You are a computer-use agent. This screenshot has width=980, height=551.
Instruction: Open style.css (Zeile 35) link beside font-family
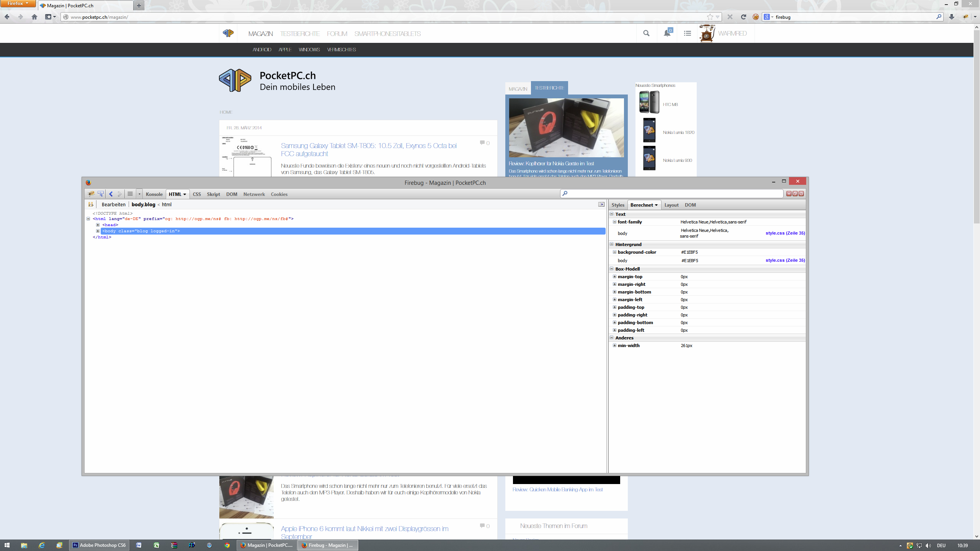click(785, 233)
